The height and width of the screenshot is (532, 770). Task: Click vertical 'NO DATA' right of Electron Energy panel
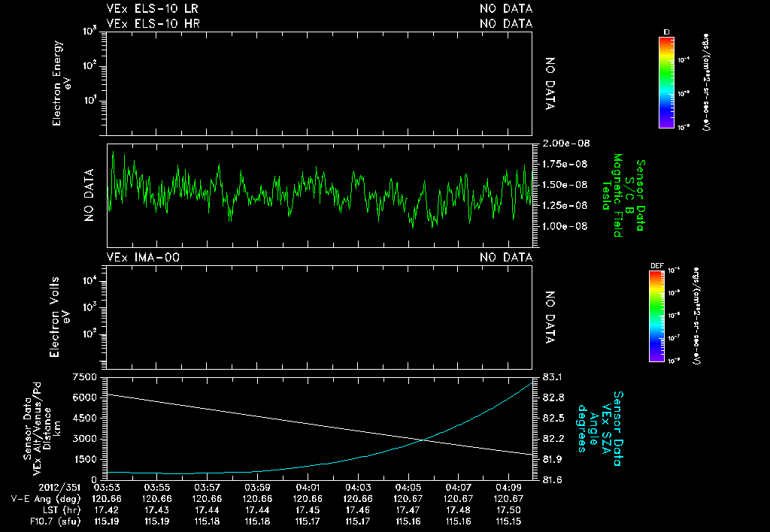[550, 83]
